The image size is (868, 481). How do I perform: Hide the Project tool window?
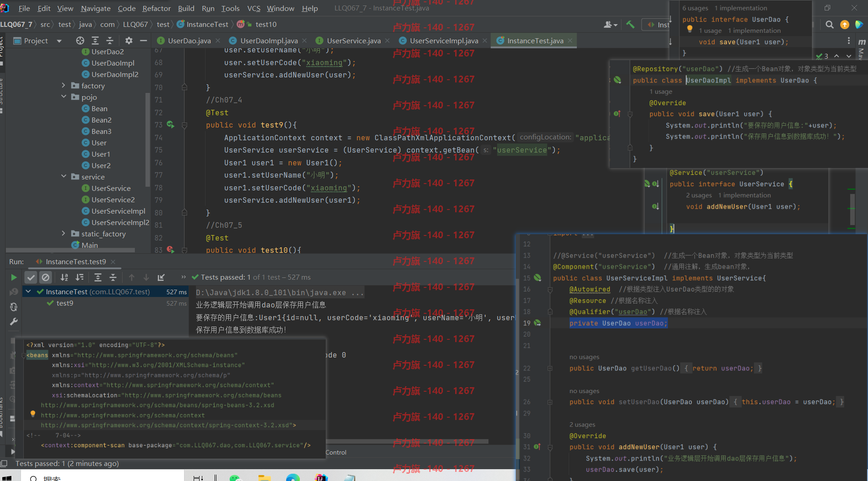pos(144,41)
